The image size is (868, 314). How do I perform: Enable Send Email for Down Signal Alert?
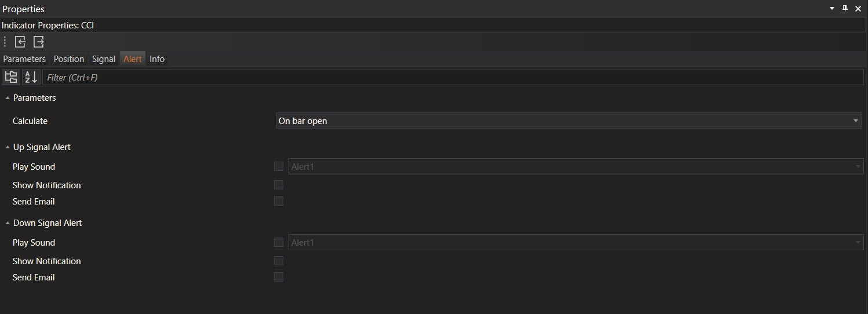(279, 278)
